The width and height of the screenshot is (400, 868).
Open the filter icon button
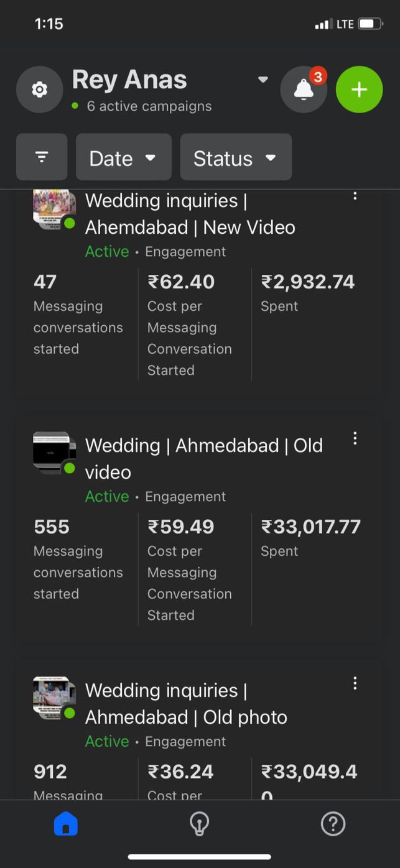42,157
